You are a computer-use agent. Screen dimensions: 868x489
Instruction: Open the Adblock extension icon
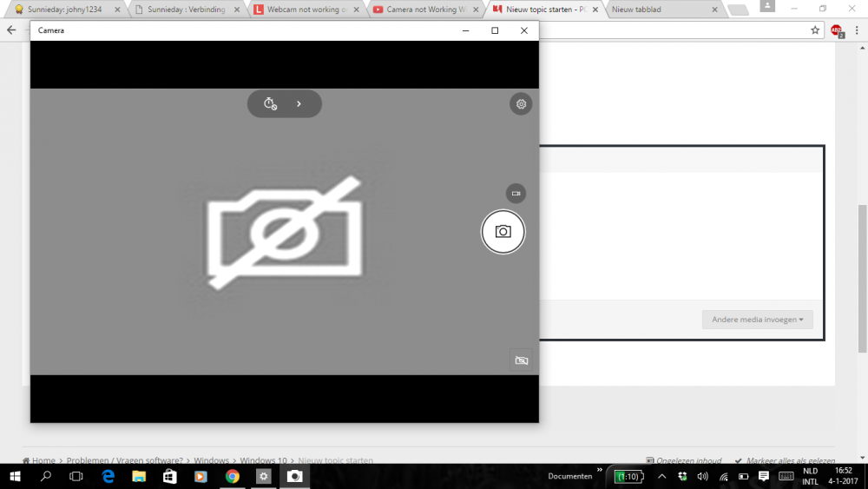click(x=837, y=31)
